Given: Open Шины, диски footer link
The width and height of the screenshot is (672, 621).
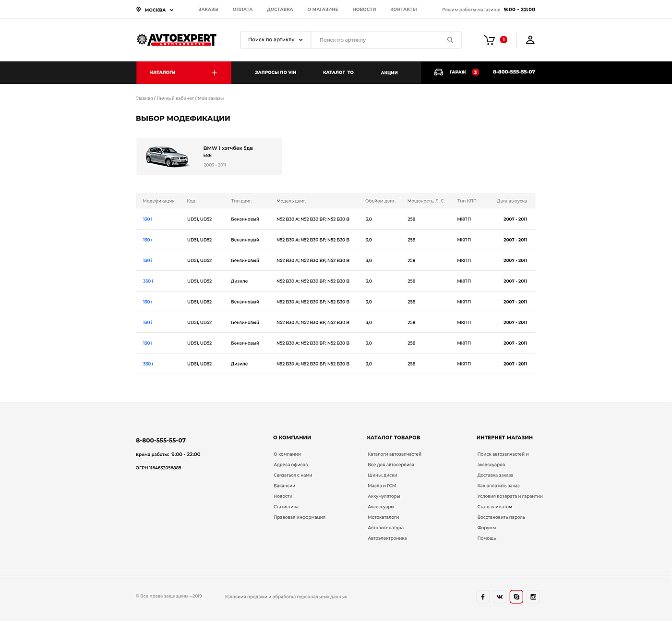Looking at the screenshot, I should click(x=383, y=475).
